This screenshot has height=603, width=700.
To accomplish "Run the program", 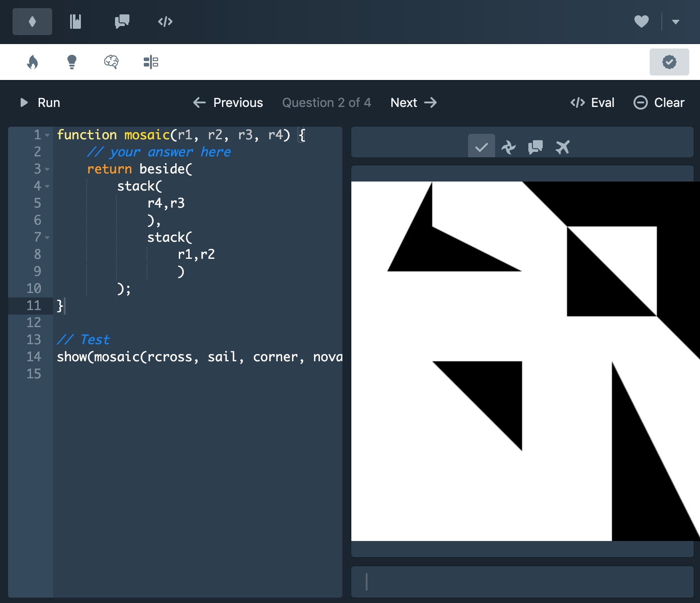I will pos(40,103).
